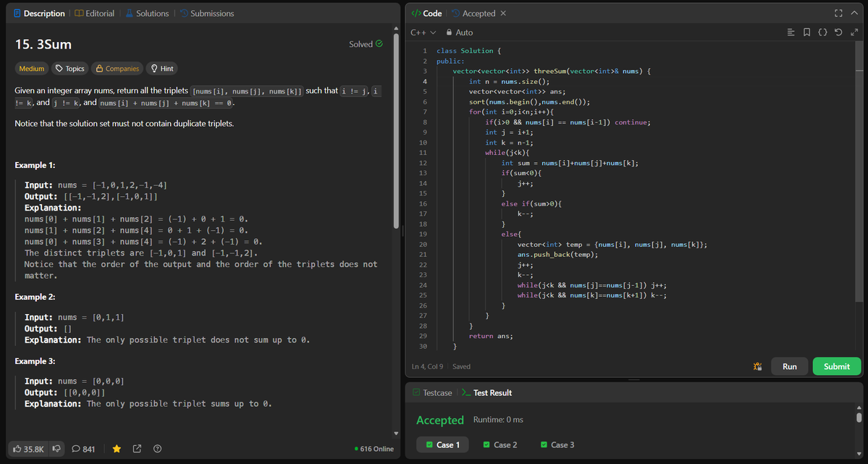Collapse the code panel with chevron up
The height and width of the screenshot is (464, 868).
pyautogui.click(x=854, y=13)
